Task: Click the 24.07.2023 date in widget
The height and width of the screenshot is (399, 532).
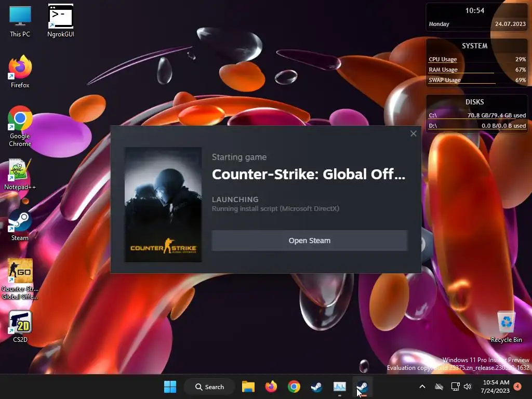Action: click(510, 24)
